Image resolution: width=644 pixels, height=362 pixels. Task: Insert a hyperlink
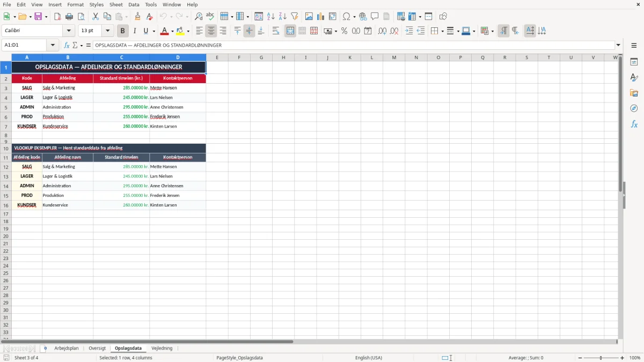[x=363, y=17]
